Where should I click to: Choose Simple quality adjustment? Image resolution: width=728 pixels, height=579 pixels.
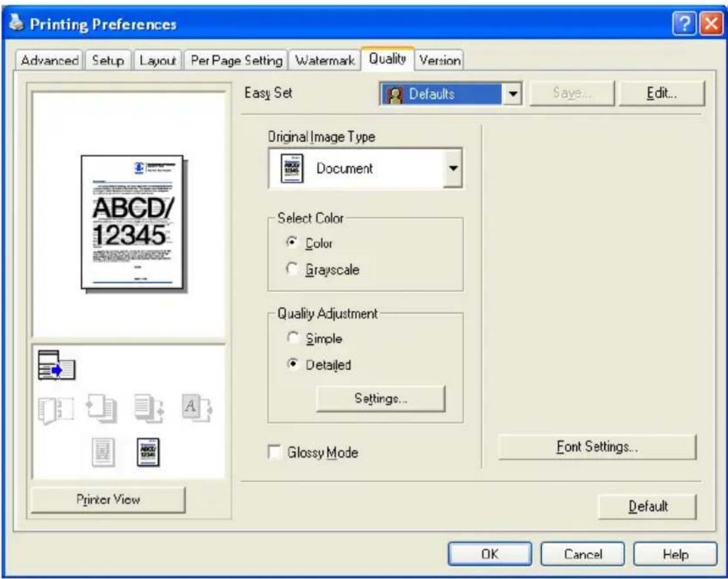(293, 338)
